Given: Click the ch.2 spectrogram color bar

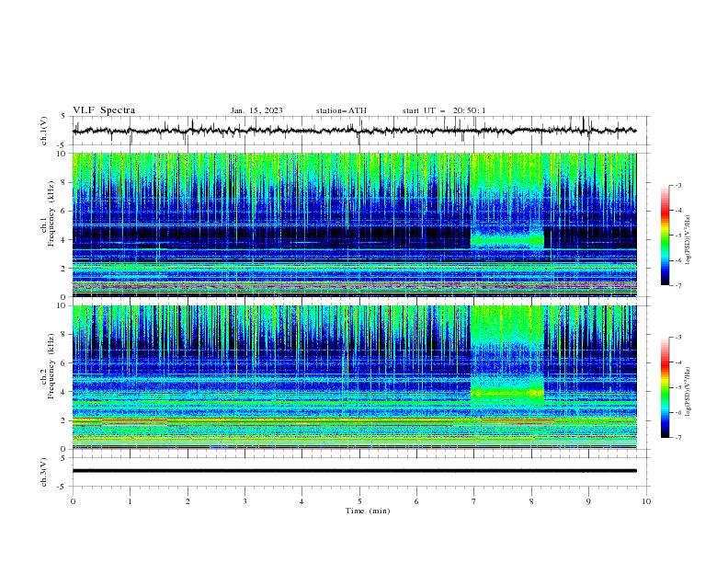Looking at the screenshot, I should point(665,387).
